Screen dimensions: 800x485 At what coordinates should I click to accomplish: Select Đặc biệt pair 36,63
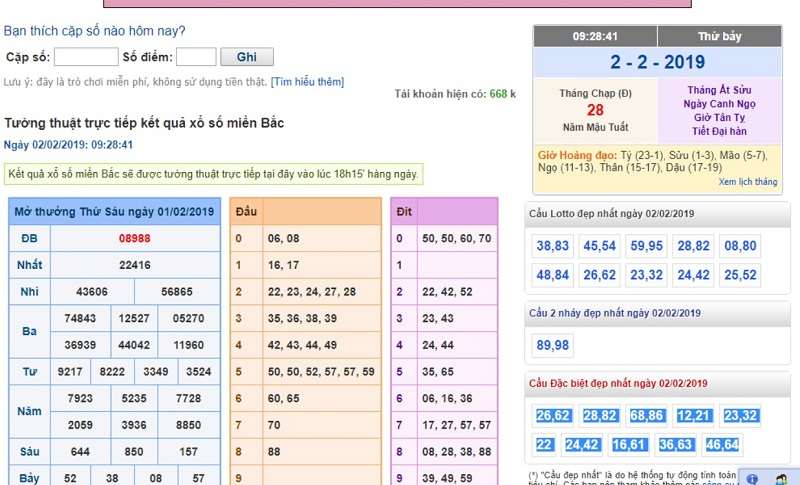[x=676, y=445]
